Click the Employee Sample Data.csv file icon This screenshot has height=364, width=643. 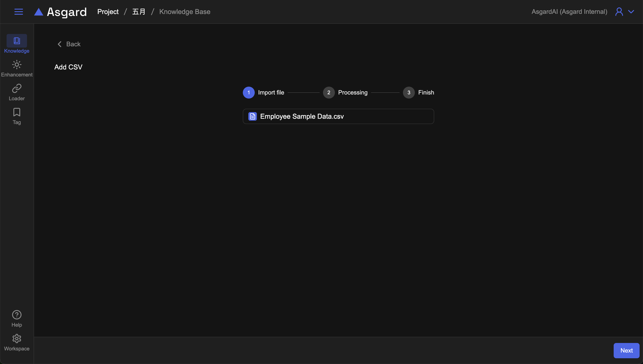pyautogui.click(x=252, y=116)
